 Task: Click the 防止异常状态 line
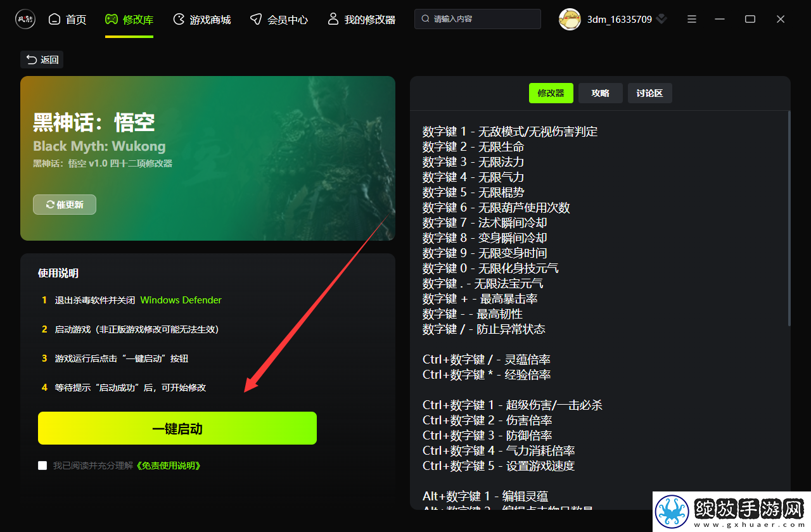pos(484,329)
